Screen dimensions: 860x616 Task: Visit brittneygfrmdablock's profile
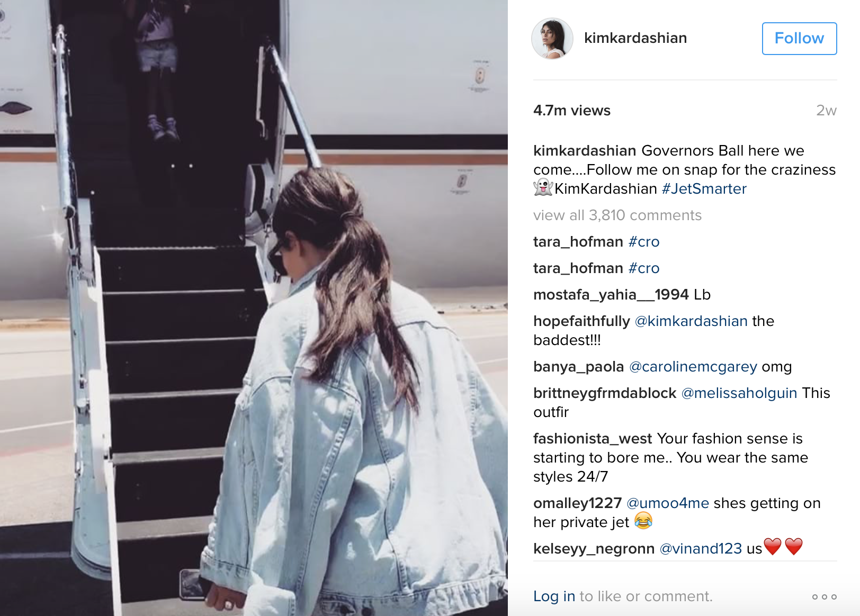pos(605,393)
